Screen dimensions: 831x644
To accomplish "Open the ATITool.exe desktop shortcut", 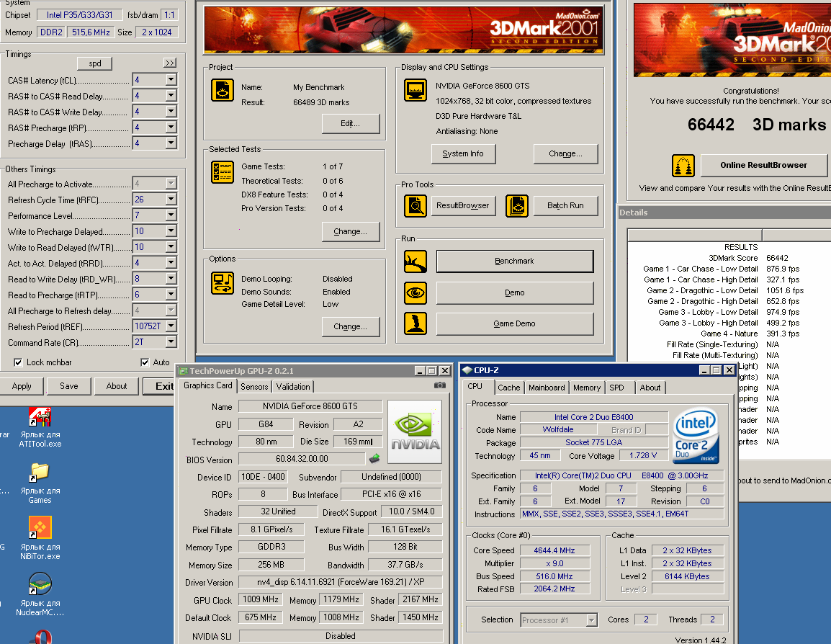I will point(40,417).
